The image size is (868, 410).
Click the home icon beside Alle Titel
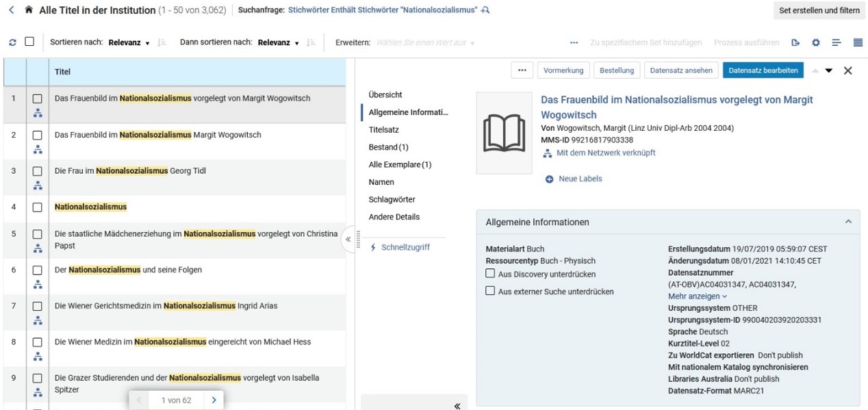click(28, 10)
